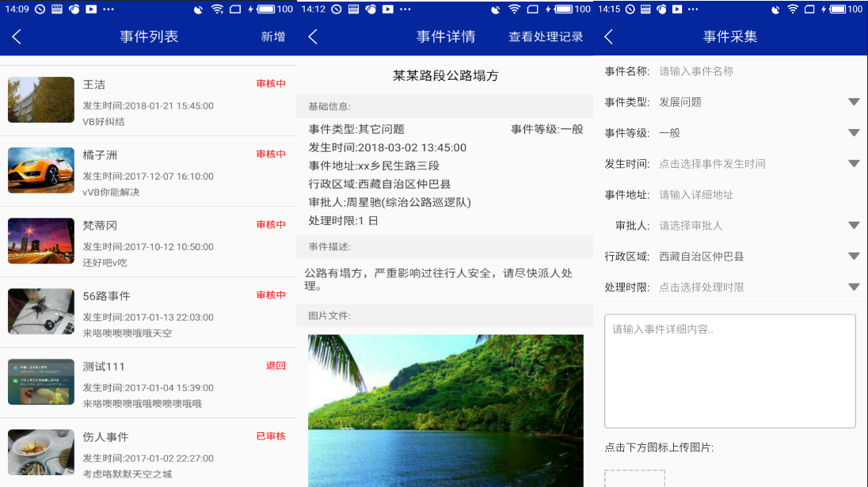Click the 事件地址:xx乡民生路三段 line

374,166
